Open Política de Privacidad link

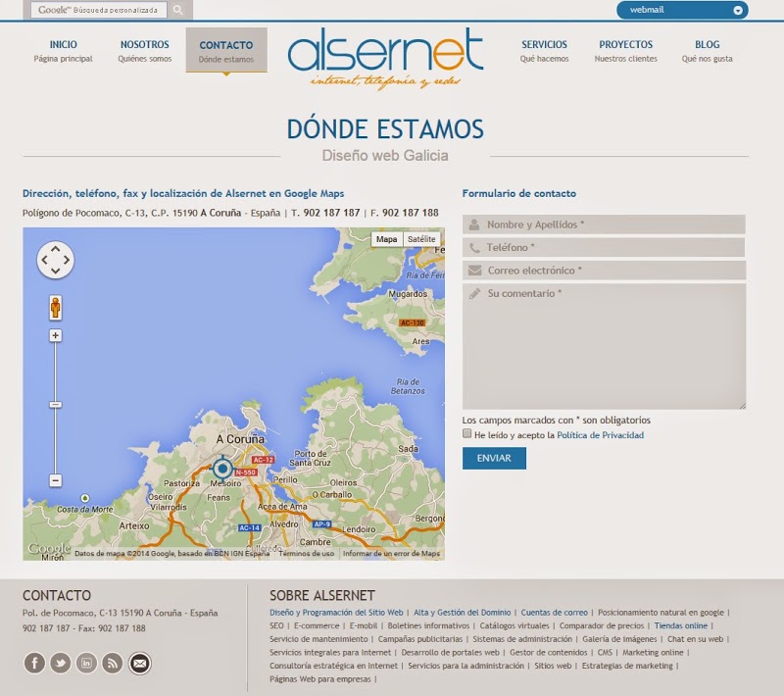coord(600,435)
